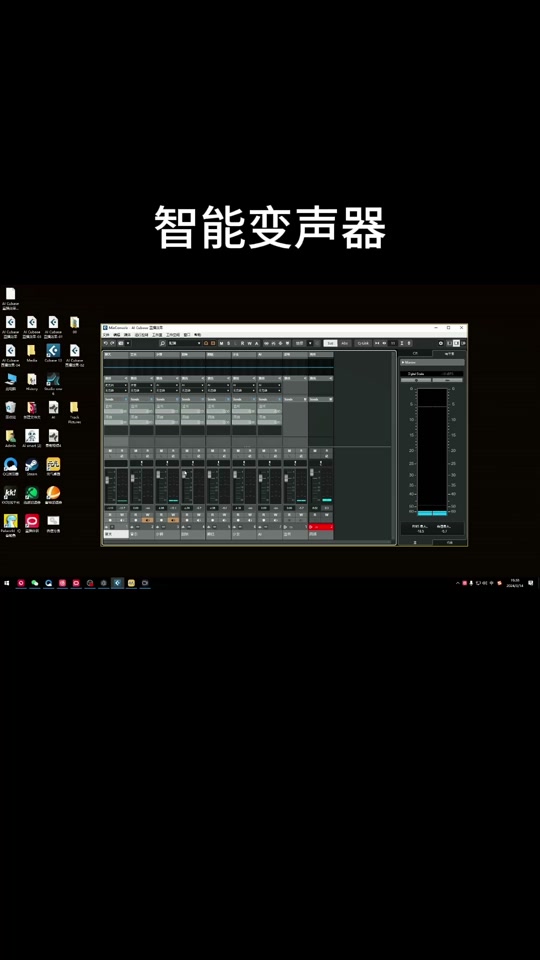Open the 帮助 menu
540x960 pixels.
tap(197, 335)
